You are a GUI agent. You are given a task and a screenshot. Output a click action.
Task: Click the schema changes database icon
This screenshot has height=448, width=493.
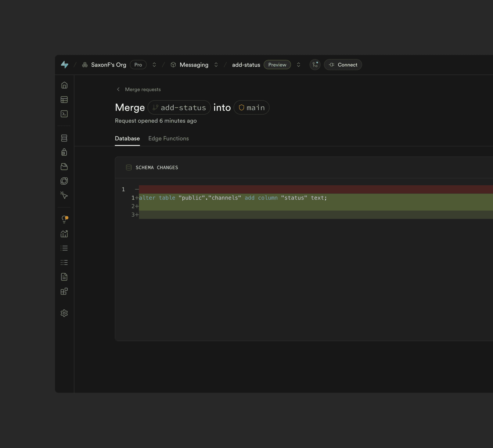pos(129,168)
